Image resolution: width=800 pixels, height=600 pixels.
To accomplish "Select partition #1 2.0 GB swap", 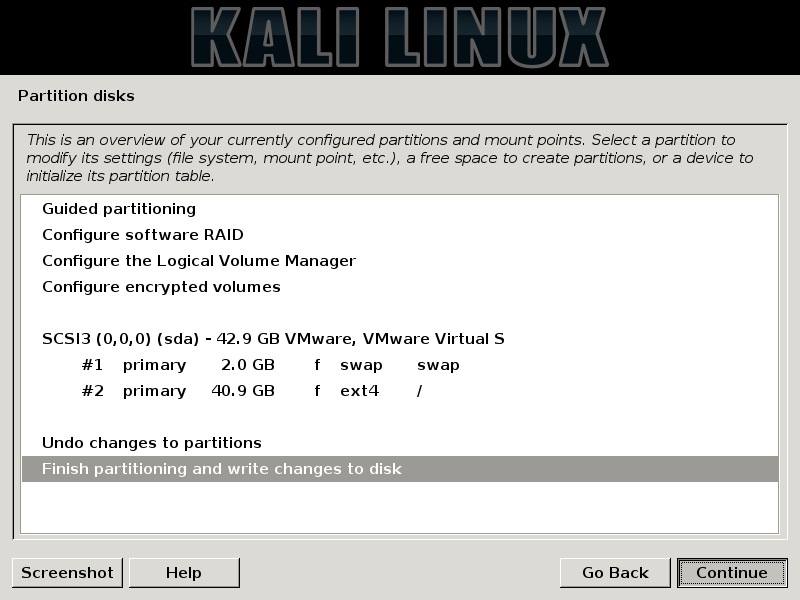I will [x=400, y=365].
